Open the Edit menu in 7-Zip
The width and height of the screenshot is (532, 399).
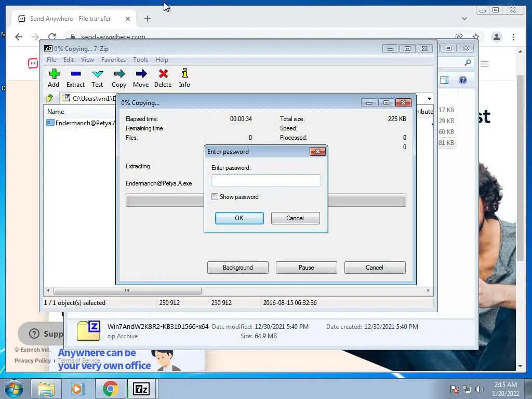pos(68,60)
